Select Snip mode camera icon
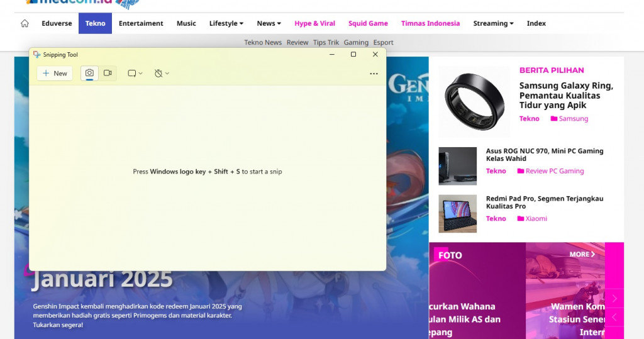Viewport: 644px width, 339px height. point(89,73)
